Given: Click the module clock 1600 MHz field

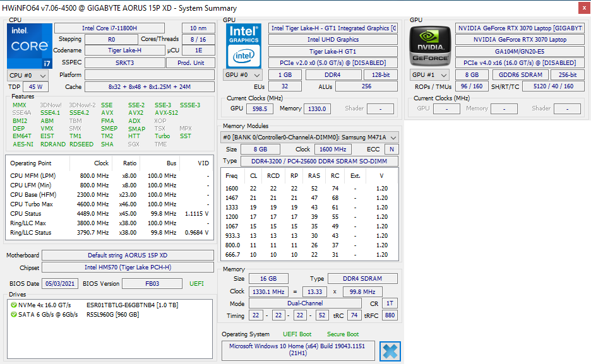Looking at the screenshot, I should pyautogui.click(x=333, y=150).
